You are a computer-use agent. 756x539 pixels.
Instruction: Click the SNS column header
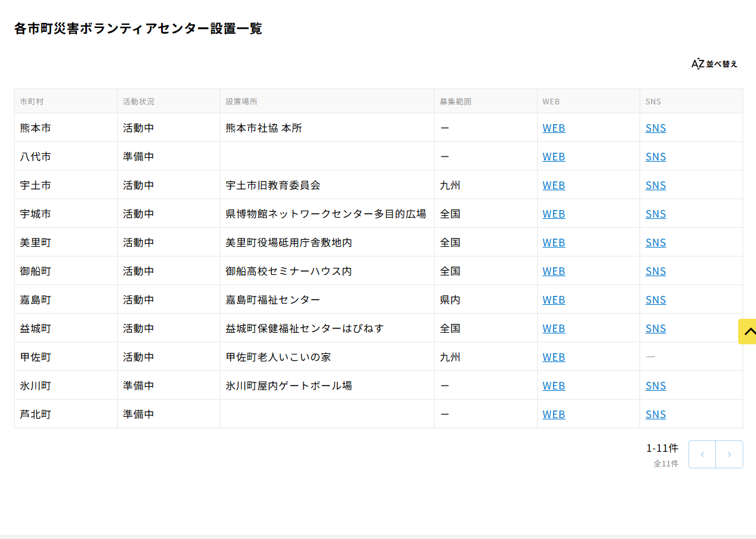click(x=691, y=101)
